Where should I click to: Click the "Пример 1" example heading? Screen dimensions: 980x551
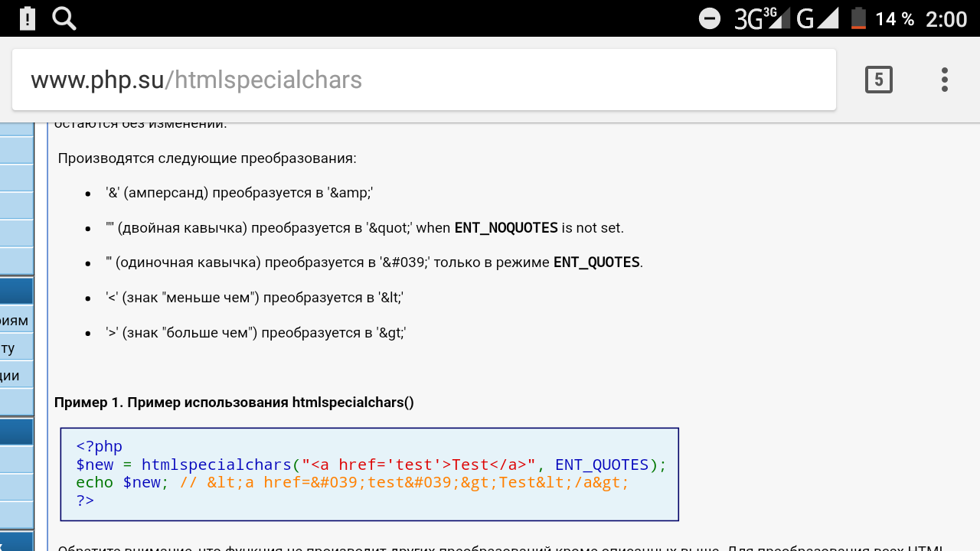(x=234, y=403)
